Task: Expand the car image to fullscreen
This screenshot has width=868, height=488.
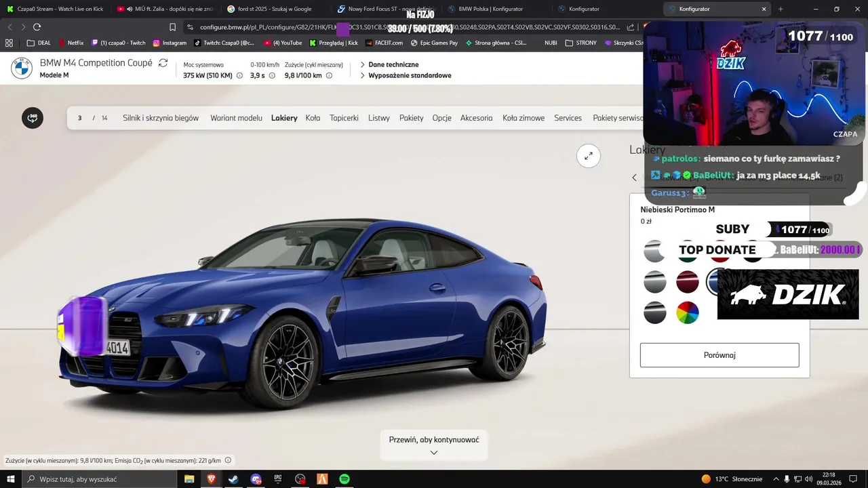Action: click(x=589, y=155)
